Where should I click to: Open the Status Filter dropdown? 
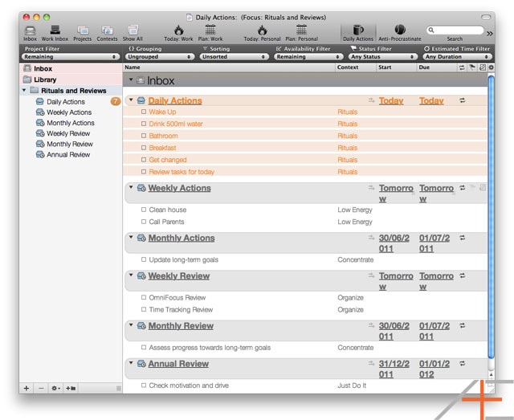[x=382, y=57]
